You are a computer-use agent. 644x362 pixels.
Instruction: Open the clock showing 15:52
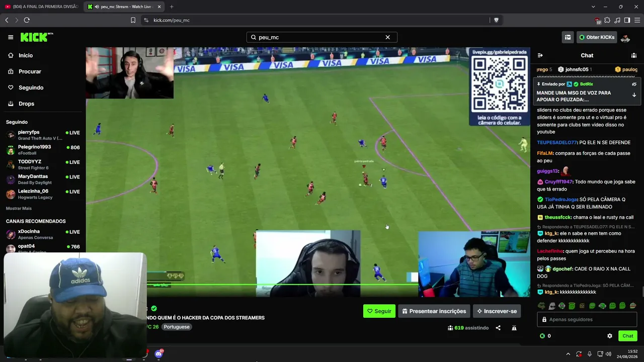click(627, 354)
